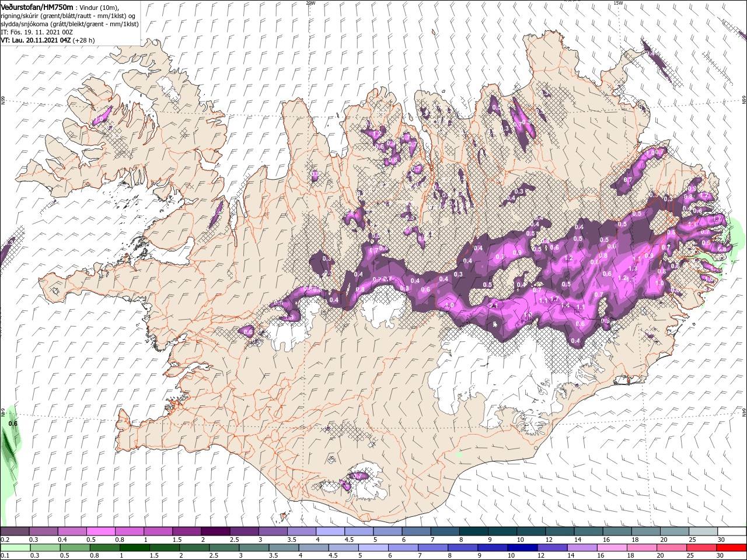This screenshot has height=560, width=747.
Task: Select upper legend swatch between 4 and 4.5
Action: click(x=330, y=531)
